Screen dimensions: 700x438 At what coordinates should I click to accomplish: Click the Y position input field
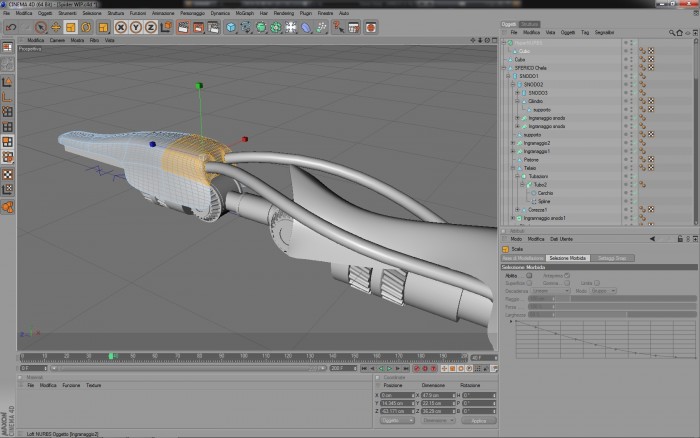coord(397,403)
